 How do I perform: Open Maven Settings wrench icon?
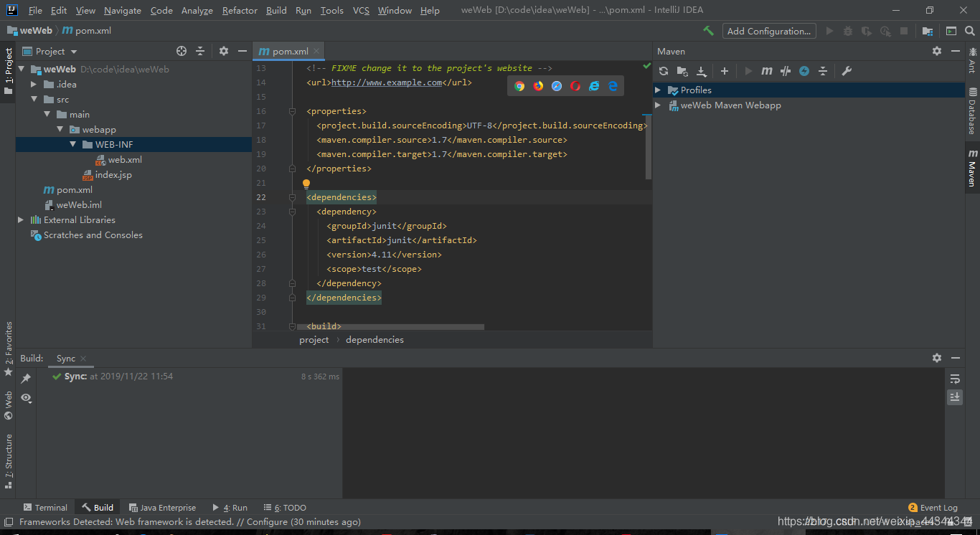click(x=847, y=71)
